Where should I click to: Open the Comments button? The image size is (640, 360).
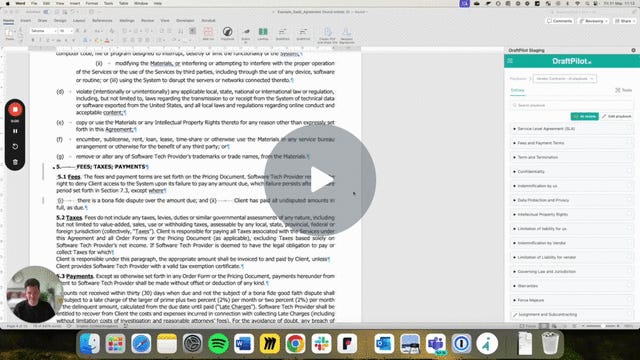(x=560, y=21)
